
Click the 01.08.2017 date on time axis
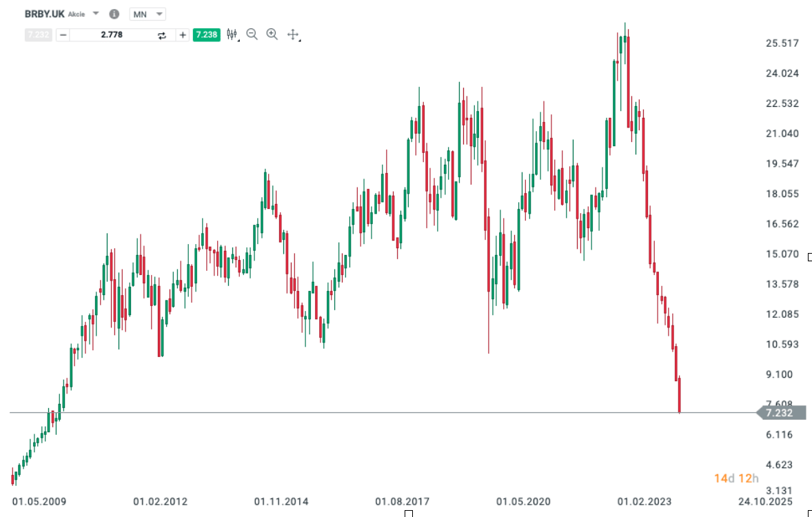(402, 501)
